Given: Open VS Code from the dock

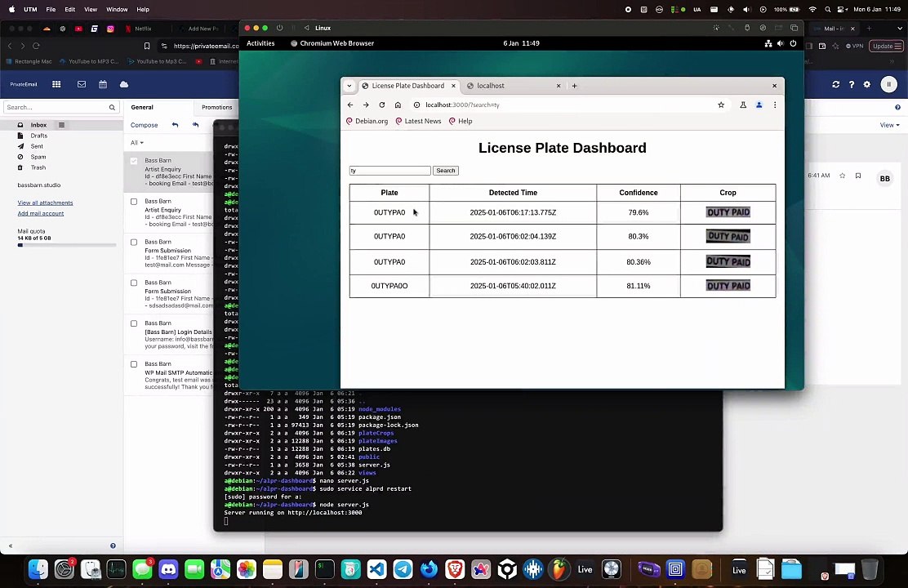Looking at the screenshot, I should pos(377,569).
